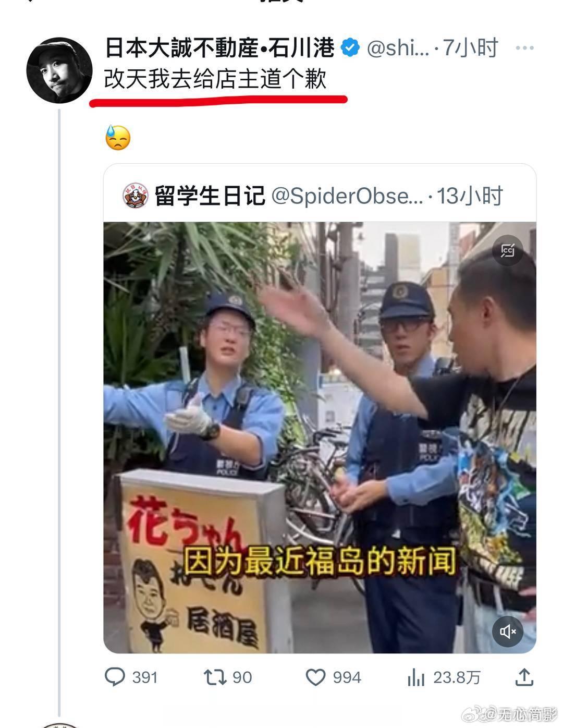Image resolution: width=563 pixels, height=728 pixels.
Task: Open display name 日本大誠不動産•石川港
Action: pos(219,48)
